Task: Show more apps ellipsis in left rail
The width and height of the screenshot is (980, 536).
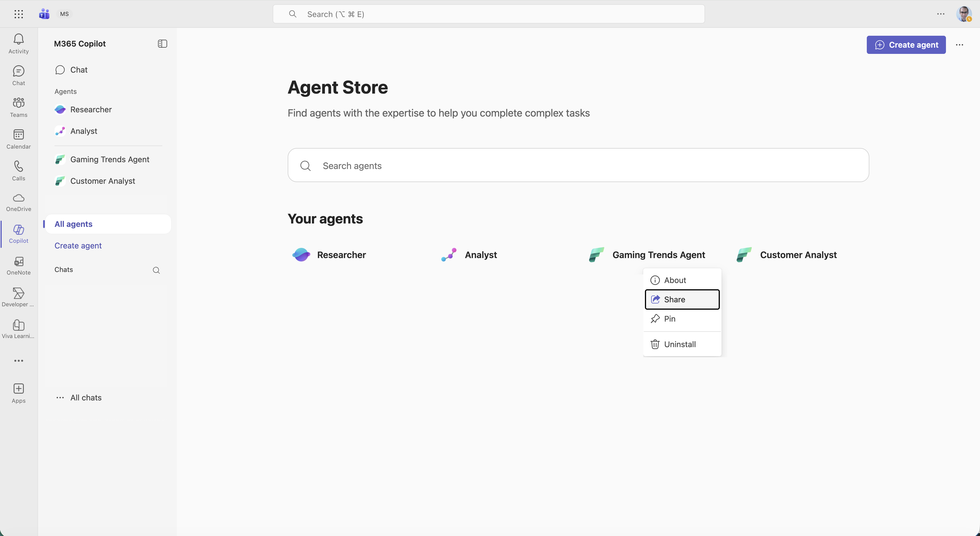Action: click(x=19, y=361)
